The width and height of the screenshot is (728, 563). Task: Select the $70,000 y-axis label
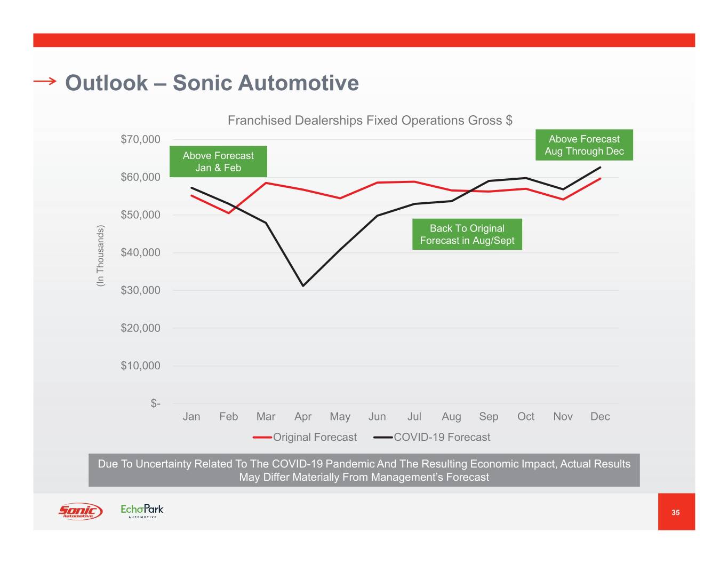click(x=140, y=140)
